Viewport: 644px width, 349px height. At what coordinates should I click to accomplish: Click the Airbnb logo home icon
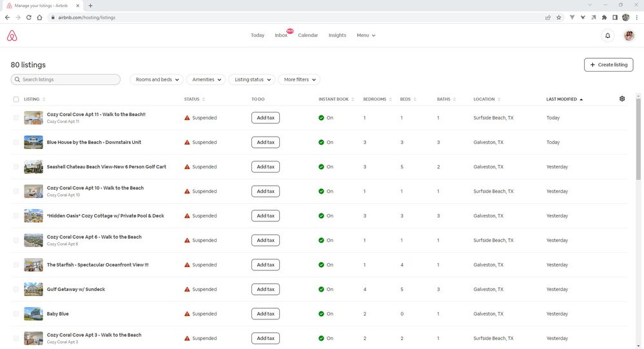(12, 35)
